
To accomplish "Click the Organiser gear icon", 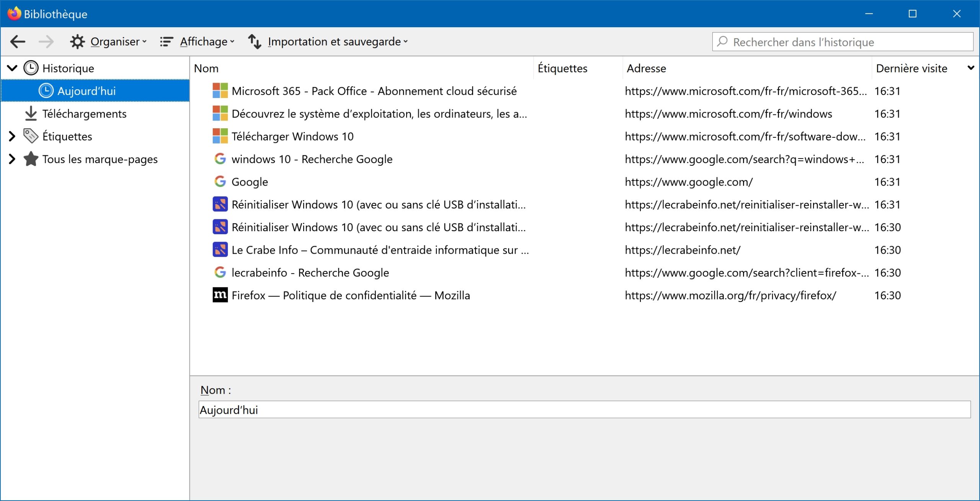I will pyautogui.click(x=77, y=41).
